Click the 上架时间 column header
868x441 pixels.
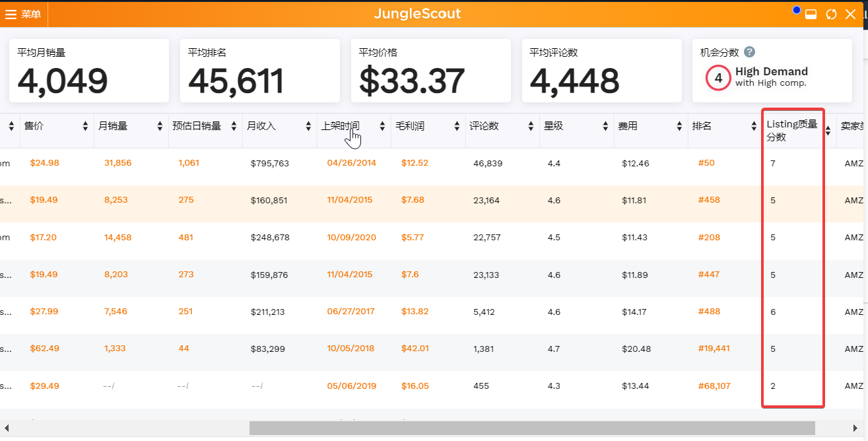coord(340,126)
